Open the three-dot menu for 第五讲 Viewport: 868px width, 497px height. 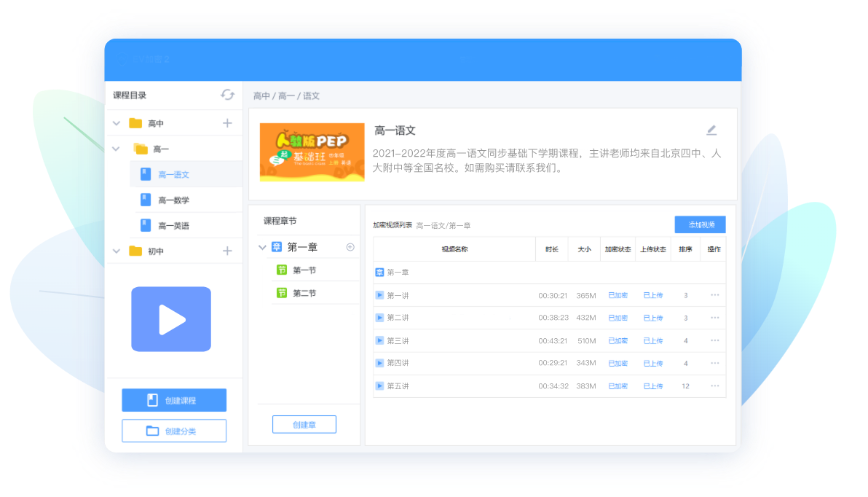pyautogui.click(x=714, y=386)
